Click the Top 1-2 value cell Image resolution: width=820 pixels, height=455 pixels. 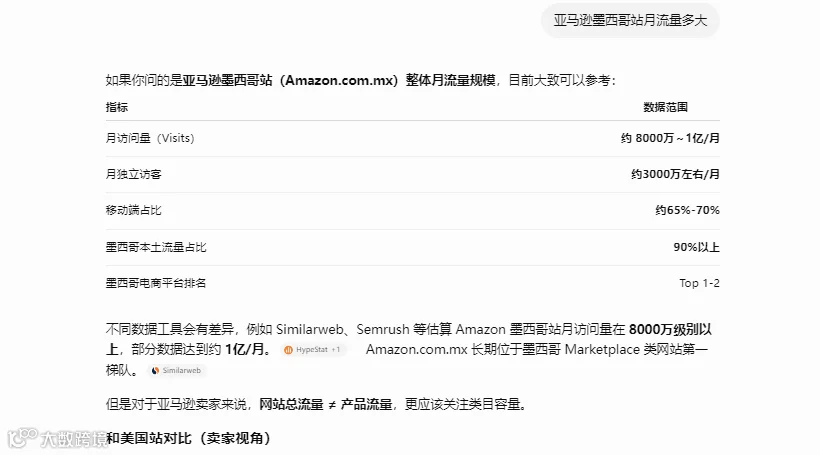click(x=699, y=283)
